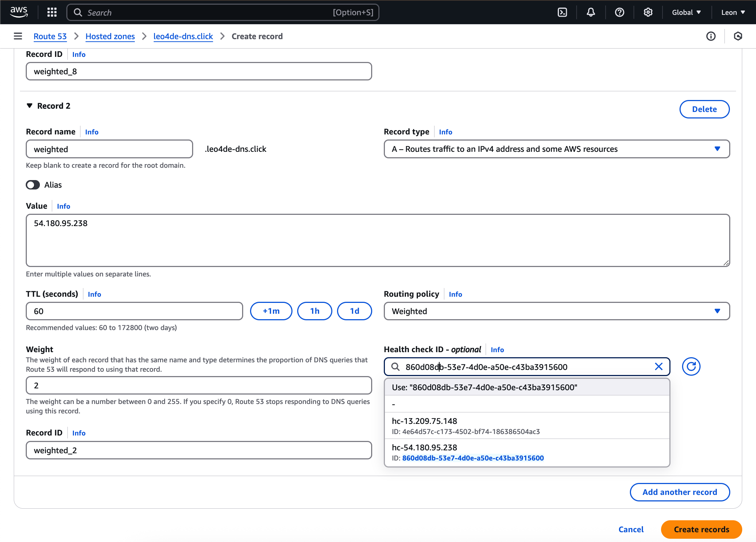756x542 pixels.
Task: Refresh the health check list
Action: [x=691, y=367]
